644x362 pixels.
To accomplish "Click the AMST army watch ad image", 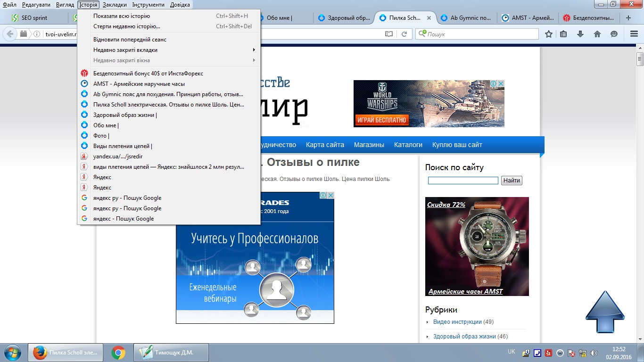I will click(x=477, y=247).
